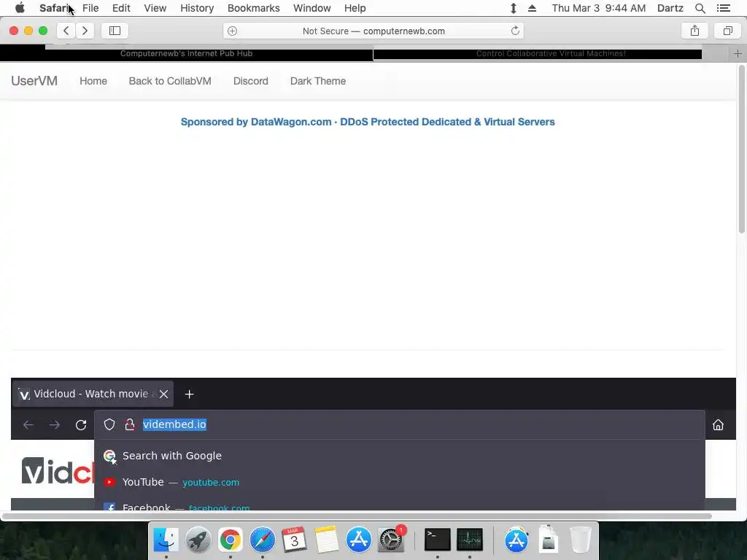Click the insecure connection lock icon
The image size is (747, 560).
tap(130, 424)
